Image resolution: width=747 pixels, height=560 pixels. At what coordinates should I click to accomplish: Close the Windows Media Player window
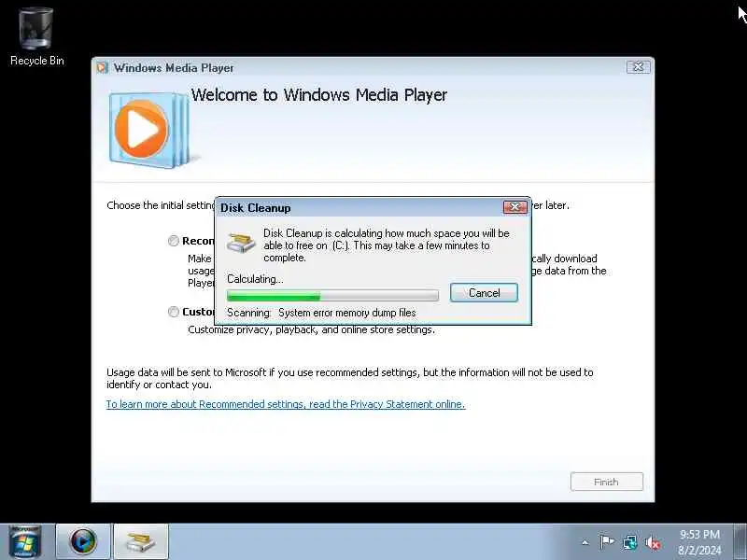tap(638, 67)
